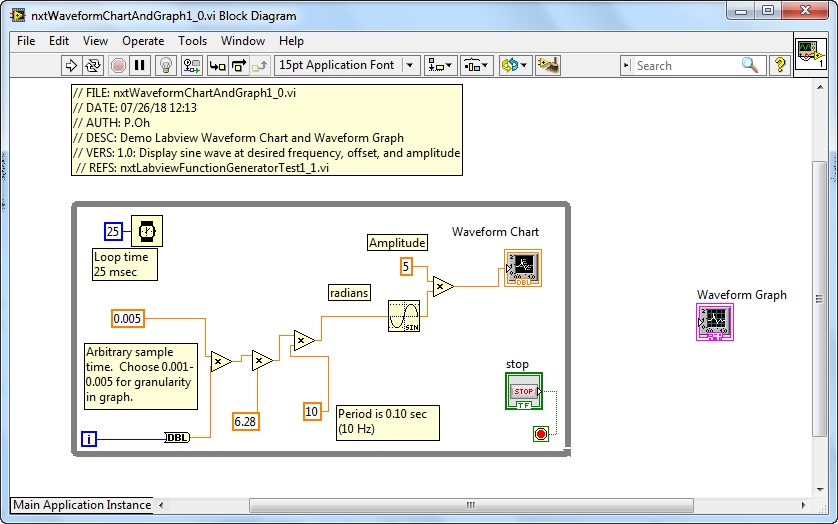838x524 pixels.
Task: Click the horizontal scrollbar thumb
Action: (x=471, y=505)
